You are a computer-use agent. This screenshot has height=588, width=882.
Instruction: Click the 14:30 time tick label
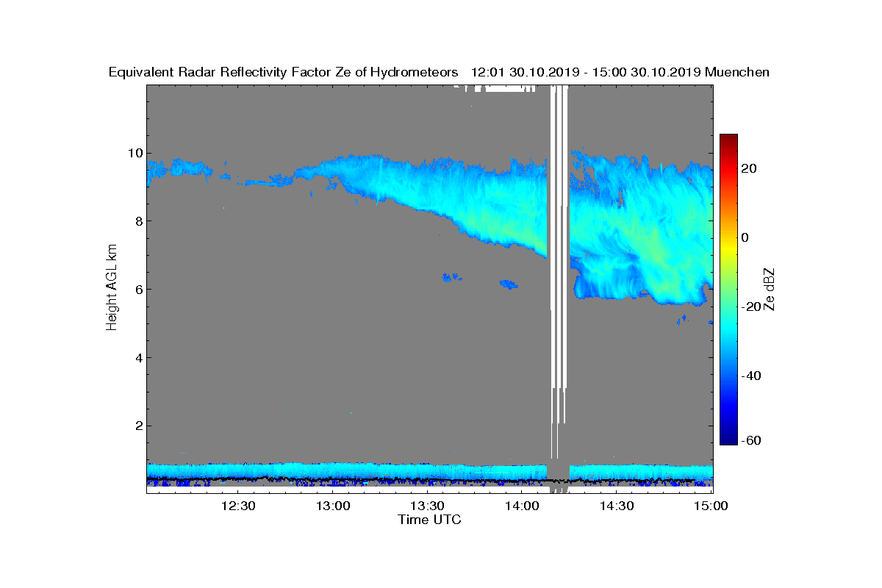coord(617,506)
